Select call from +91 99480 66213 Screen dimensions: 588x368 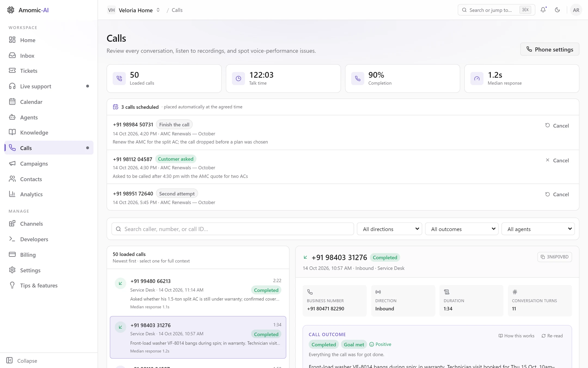(198, 293)
